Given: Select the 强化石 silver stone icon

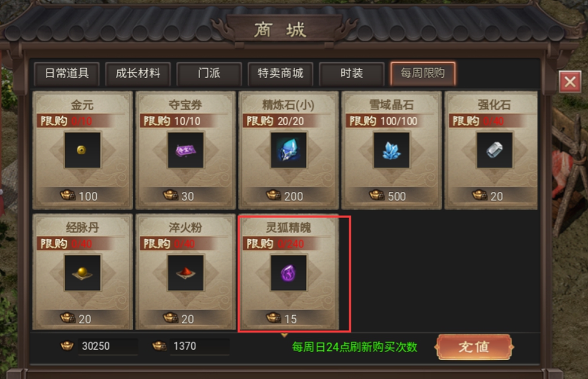Looking at the screenshot, I should (x=495, y=150).
